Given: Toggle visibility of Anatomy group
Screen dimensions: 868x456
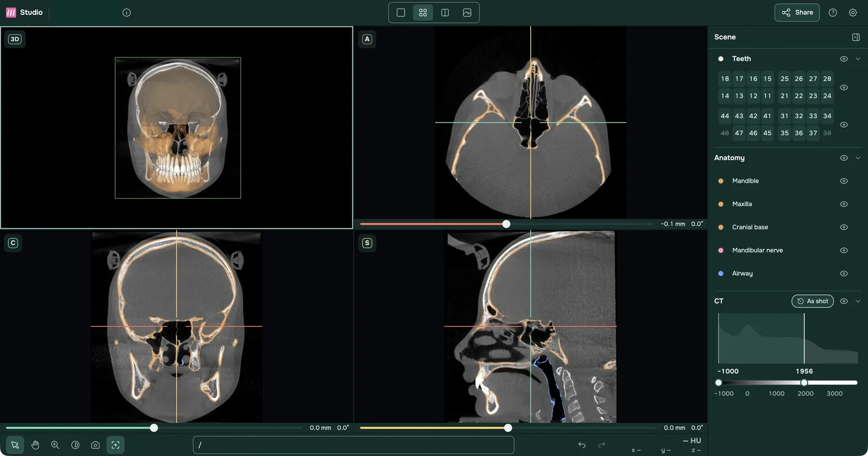Looking at the screenshot, I should (844, 158).
